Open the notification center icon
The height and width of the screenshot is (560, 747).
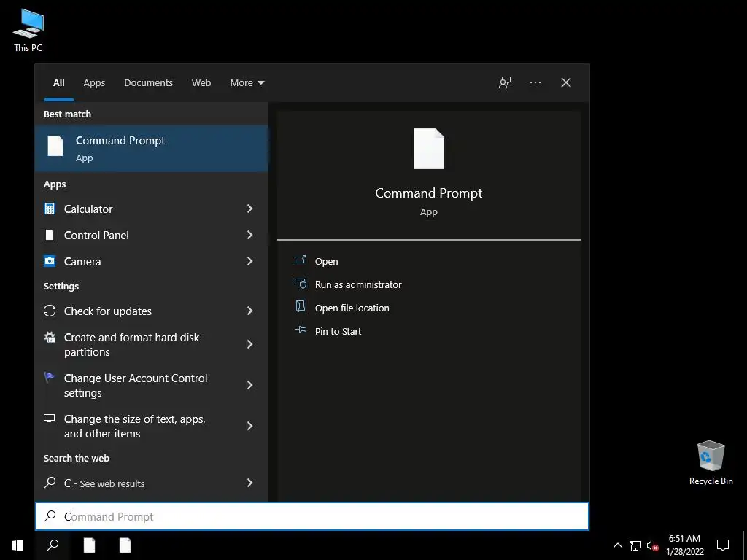pos(723,545)
